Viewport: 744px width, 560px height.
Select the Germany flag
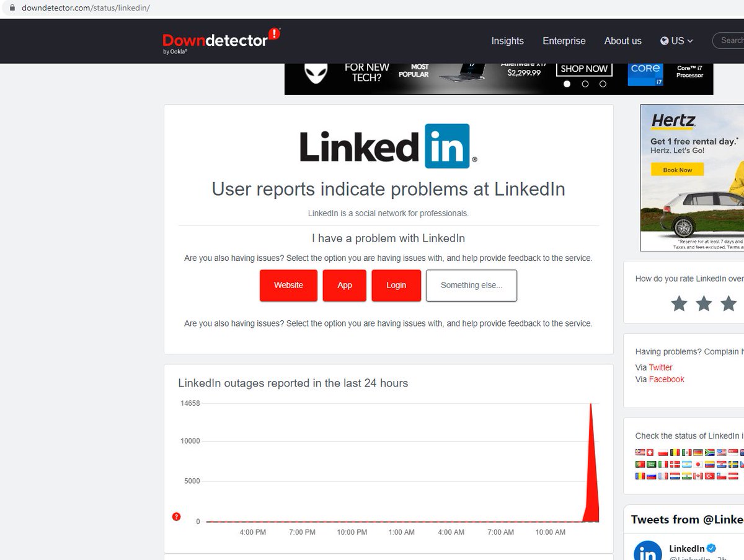(x=698, y=452)
